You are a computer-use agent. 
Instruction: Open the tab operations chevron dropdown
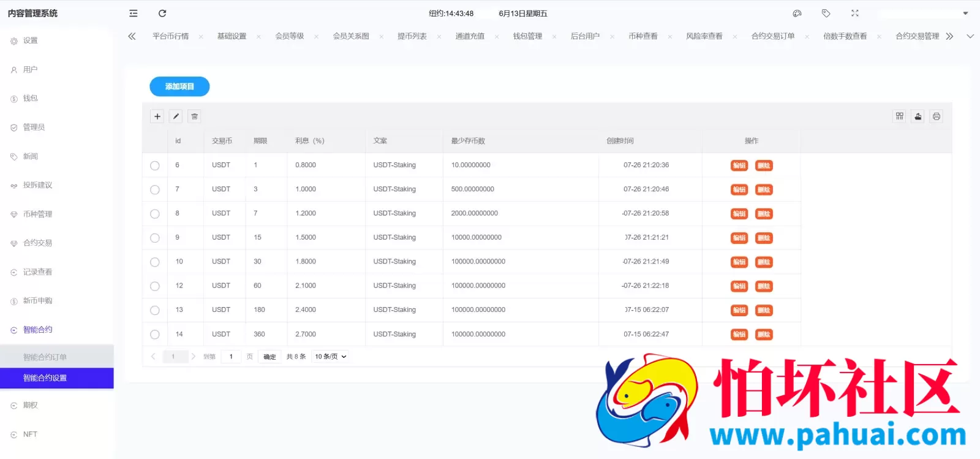970,37
